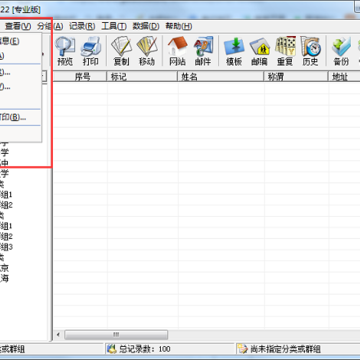Click the 打印 printer icon
This screenshot has width=360, height=360.
[90, 51]
